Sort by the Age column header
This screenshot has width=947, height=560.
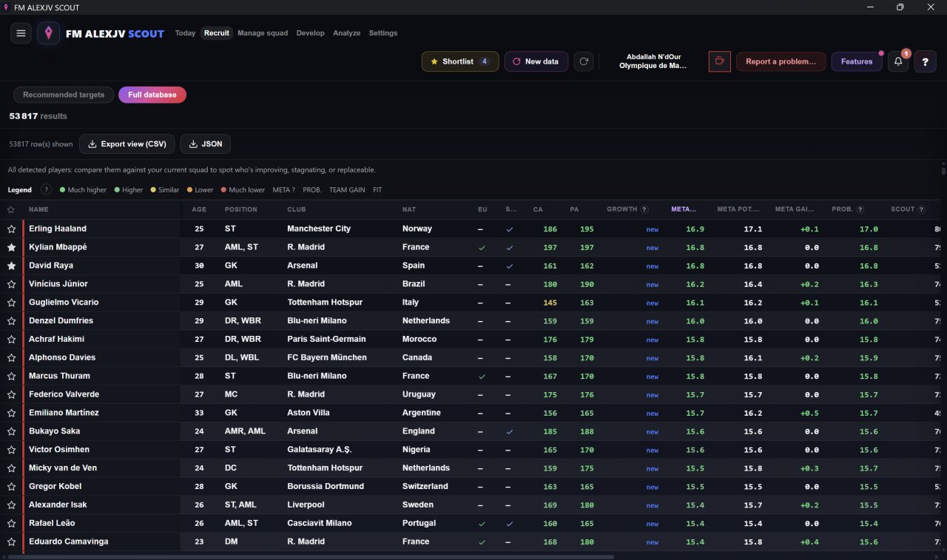point(199,209)
